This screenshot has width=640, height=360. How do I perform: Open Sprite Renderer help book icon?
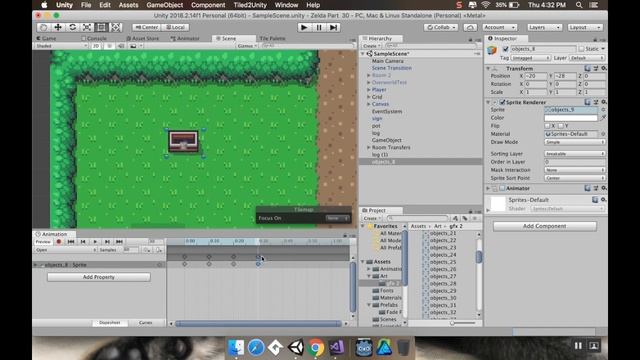pyautogui.click(x=587, y=102)
